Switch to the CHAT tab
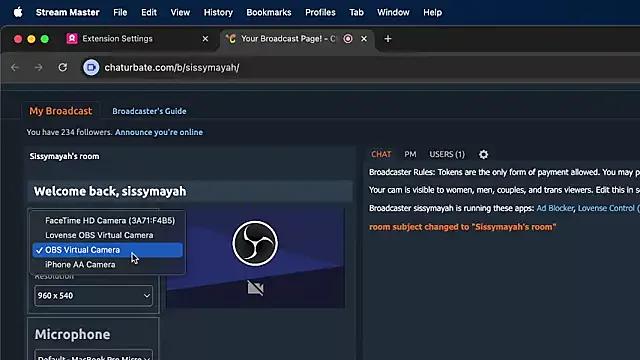The width and height of the screenshot is (640, 360). click(x=381, y=154)
